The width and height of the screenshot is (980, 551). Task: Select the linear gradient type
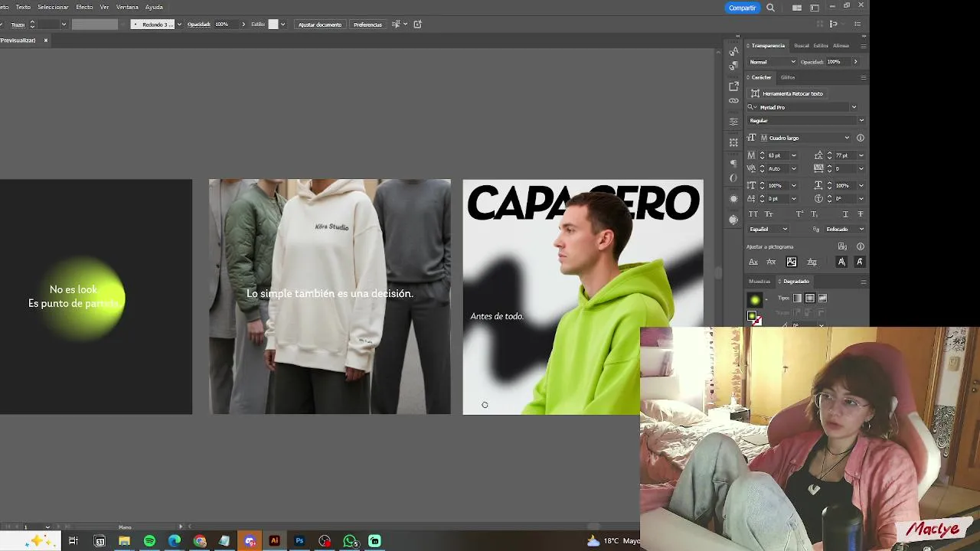(797, 298)
